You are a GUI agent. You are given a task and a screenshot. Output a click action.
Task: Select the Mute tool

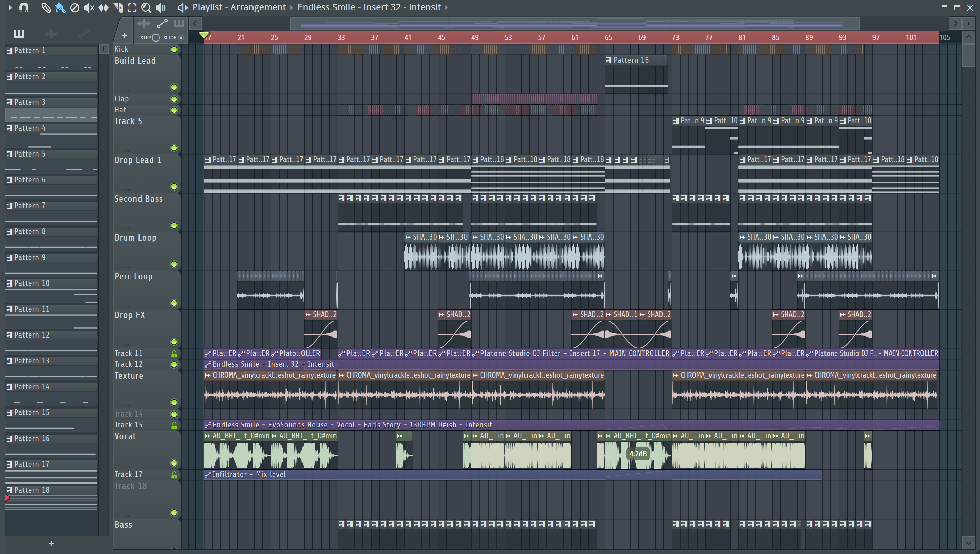(88, 7)
